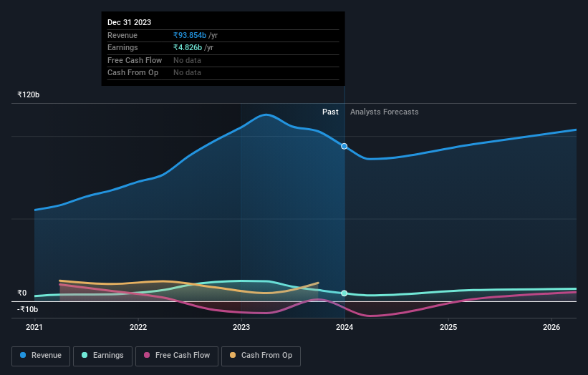Click the Analysts Forecasts label
The width and height of the screenshot is (588, 375).
pos(385,112)
